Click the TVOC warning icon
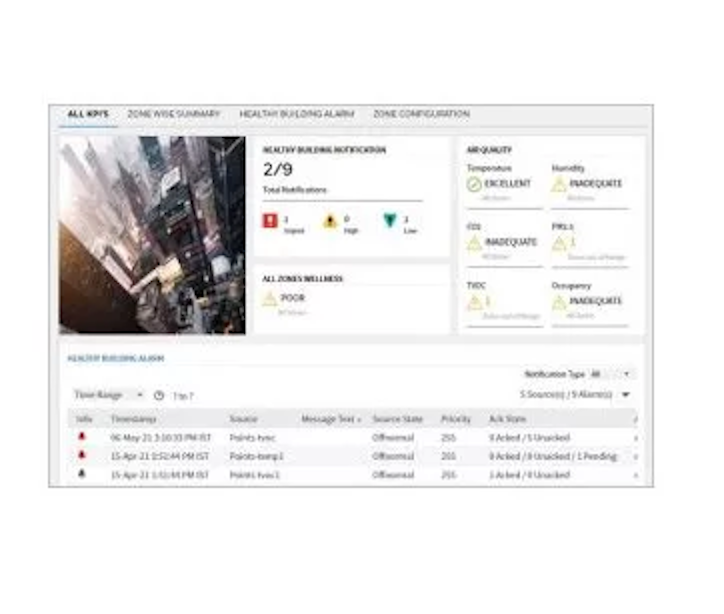The image size is (724, 614). 474,302
